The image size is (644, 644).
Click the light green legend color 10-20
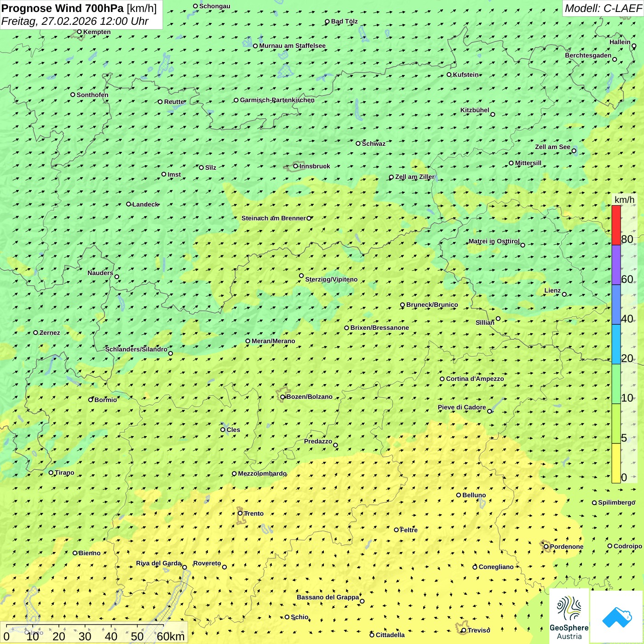click(616, 384)
